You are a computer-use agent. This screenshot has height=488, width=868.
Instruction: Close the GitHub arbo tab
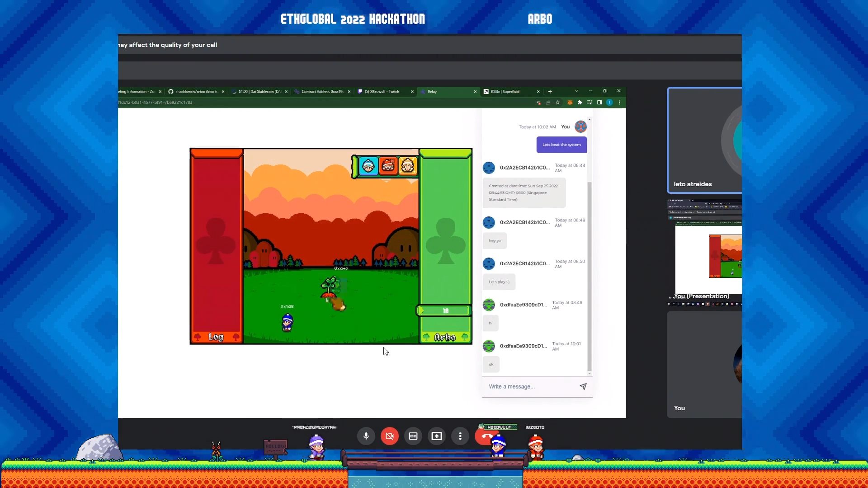pyautogui.click(x=223, y=91)
